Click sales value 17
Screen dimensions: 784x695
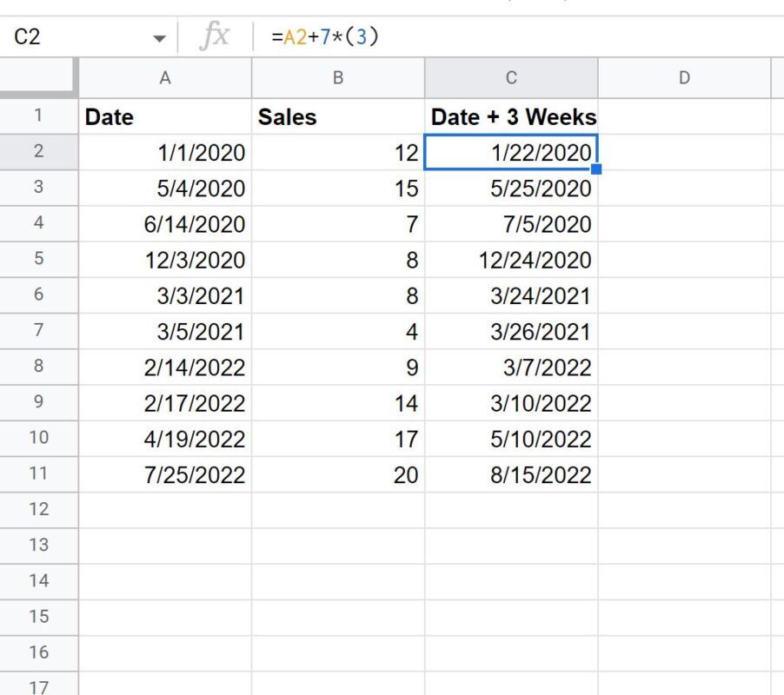[338, 439]
